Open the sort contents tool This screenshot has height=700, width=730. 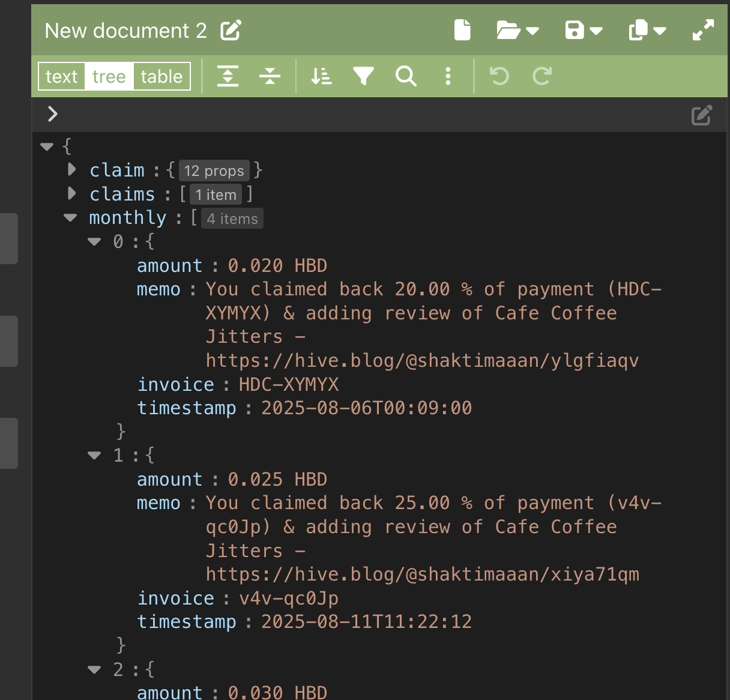tap(322, 76)
